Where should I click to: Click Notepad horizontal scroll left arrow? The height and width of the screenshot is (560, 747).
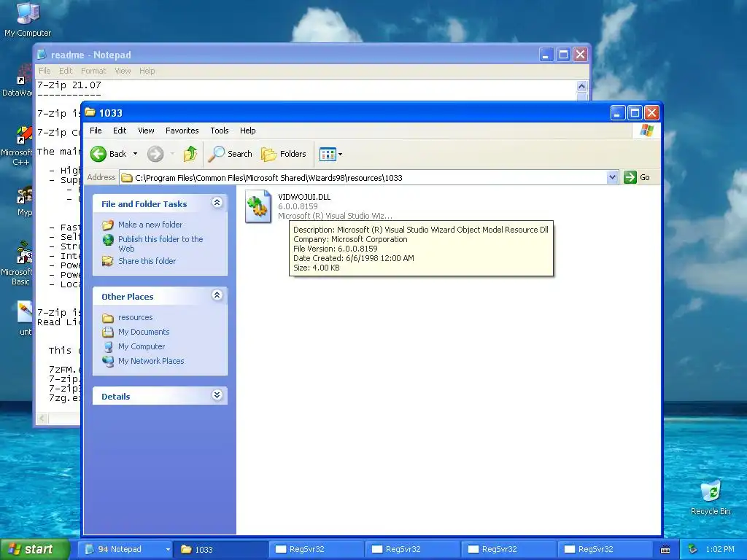click(x=42, y=418)
